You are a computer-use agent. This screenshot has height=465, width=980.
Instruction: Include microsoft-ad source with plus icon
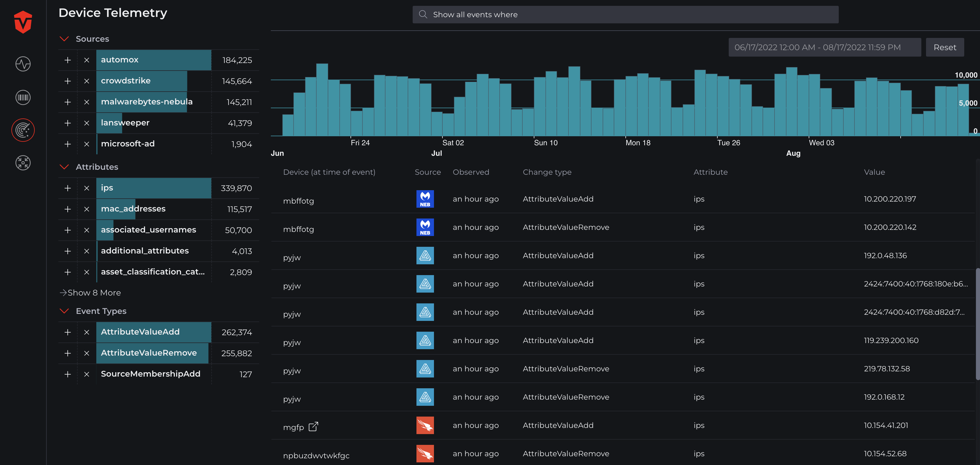click(x=68, y=144)
